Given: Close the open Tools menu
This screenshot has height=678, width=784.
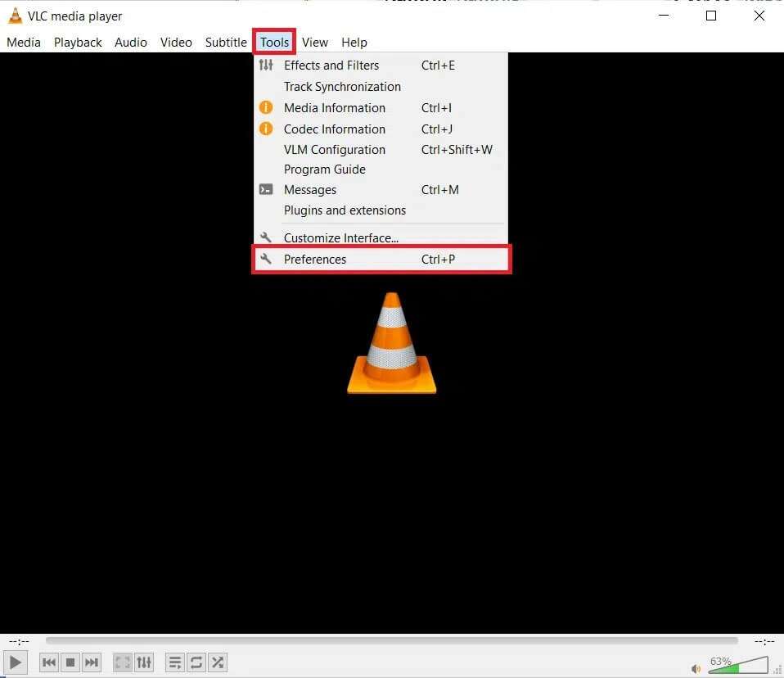Looking at the screenshot, I should pyautogui.click(x=274, y=43).
